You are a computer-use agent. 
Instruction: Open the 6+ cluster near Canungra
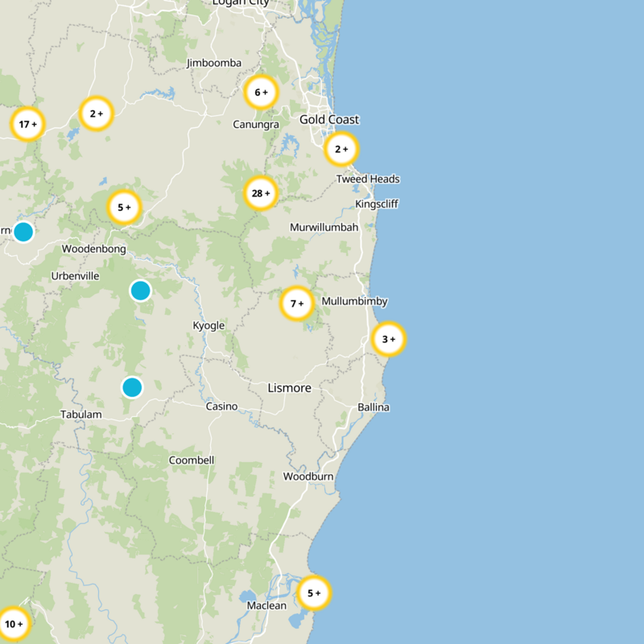pos(261,92)
